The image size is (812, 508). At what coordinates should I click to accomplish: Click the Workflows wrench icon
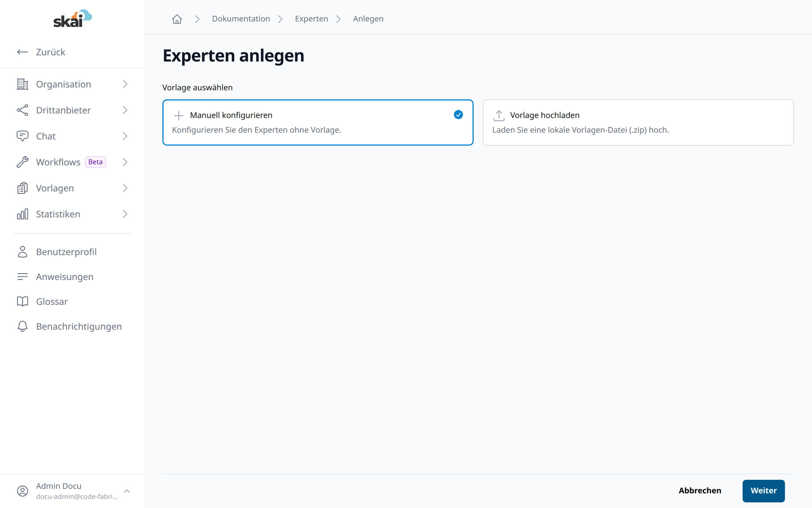click(x=23, y=162)
